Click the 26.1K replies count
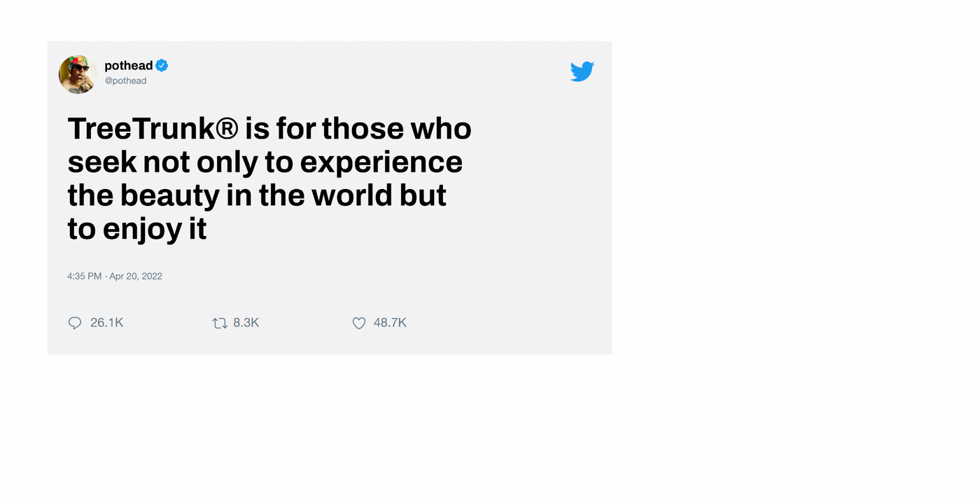 pos(107,323)
